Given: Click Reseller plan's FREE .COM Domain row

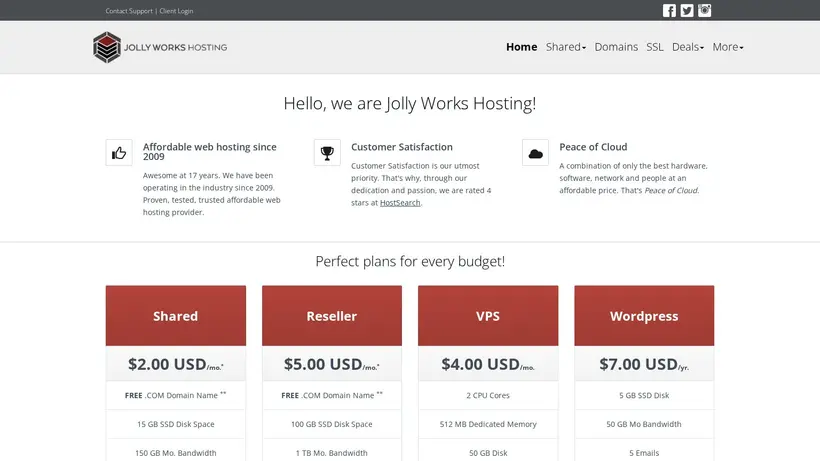Looking at the screenshot, I should (x=332, y=395).
